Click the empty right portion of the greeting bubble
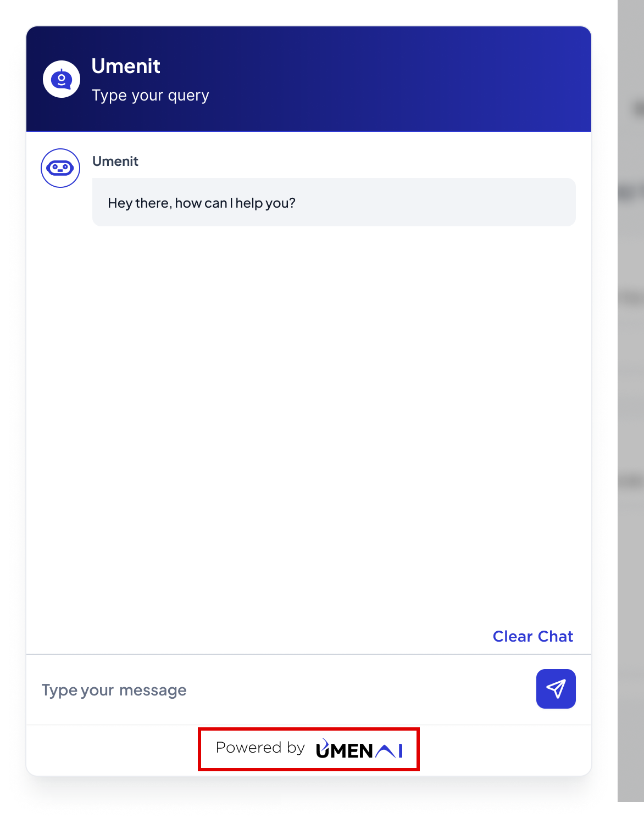The image size is (644, 824). [440, 202]
